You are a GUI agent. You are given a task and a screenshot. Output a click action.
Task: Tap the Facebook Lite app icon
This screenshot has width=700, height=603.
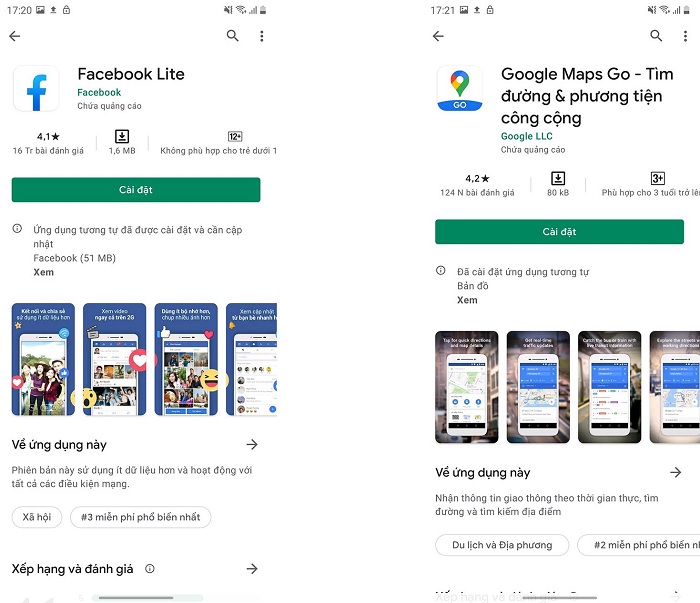pos(36,88)
